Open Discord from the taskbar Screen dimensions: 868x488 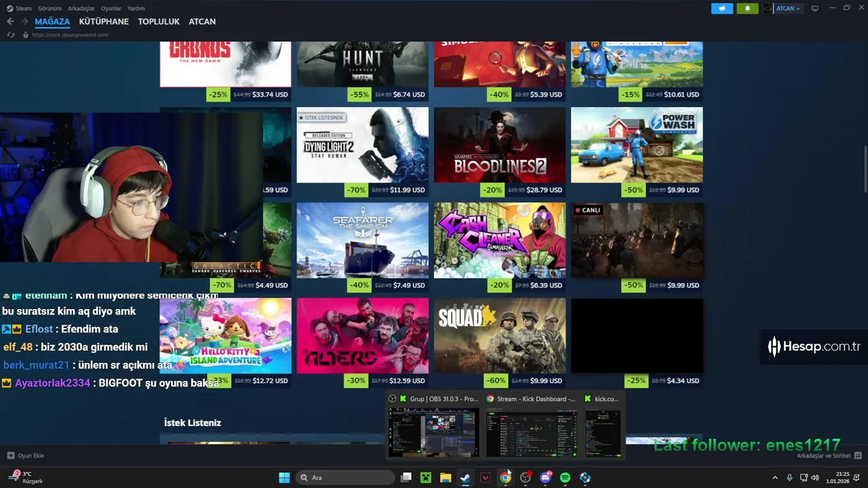pos(545,477)
